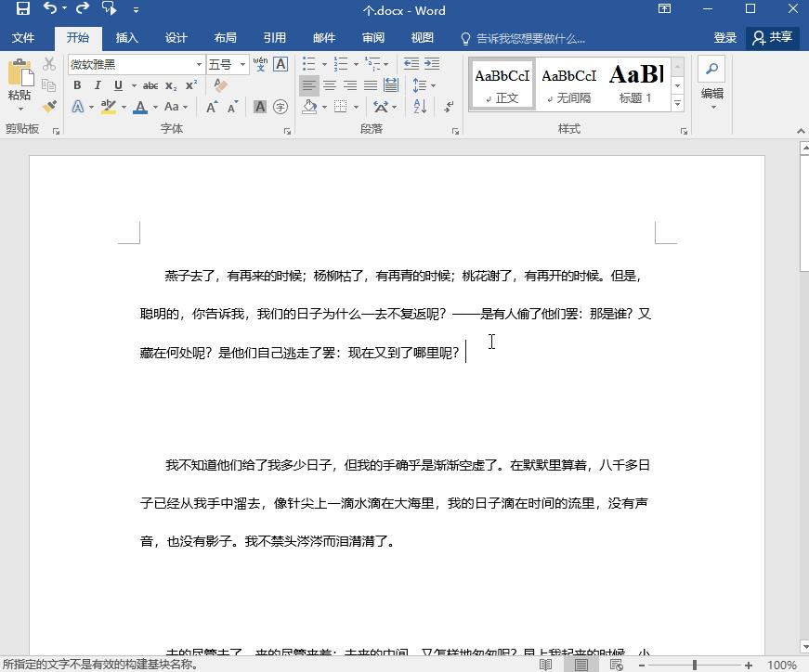This screenshot has height=672, width=809.
Task: Open the font name dropdown
Action: (x=201, y=64)
